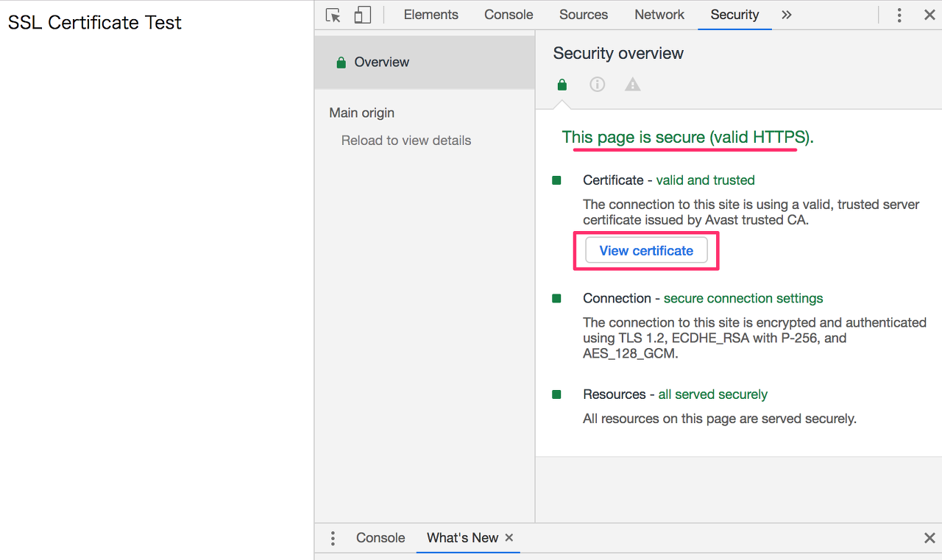
Task: Toggle the device toolbar icon
Action: pyautogui.click(x=362, y=15)
